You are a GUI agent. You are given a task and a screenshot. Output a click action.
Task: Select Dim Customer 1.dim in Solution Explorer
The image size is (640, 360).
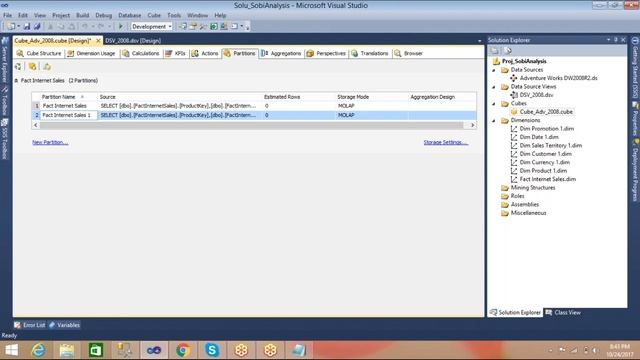pos(545,154)
